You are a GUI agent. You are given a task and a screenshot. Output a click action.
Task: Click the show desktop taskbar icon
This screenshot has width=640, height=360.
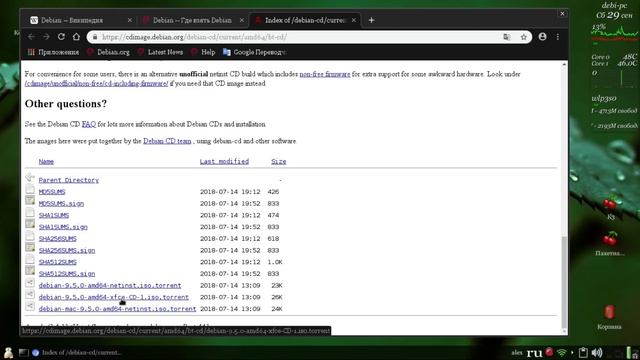click(x=23, y=353)
